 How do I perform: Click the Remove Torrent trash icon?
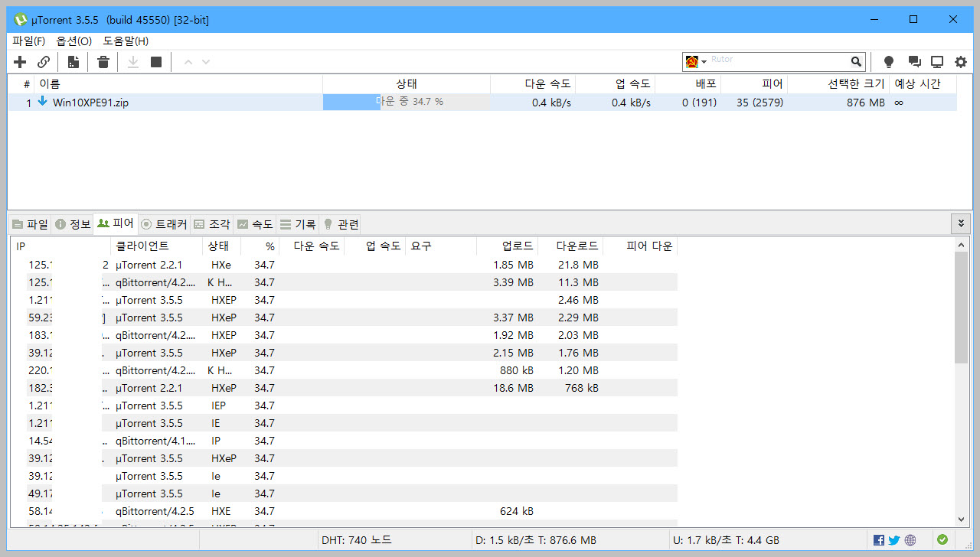[x=103, y=62]
